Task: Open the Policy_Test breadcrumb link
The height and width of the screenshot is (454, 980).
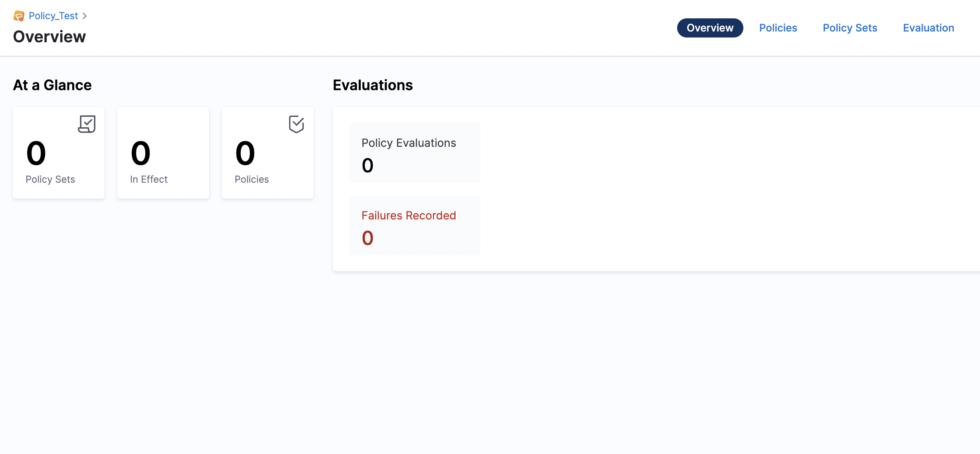Action: coord(53,16)
